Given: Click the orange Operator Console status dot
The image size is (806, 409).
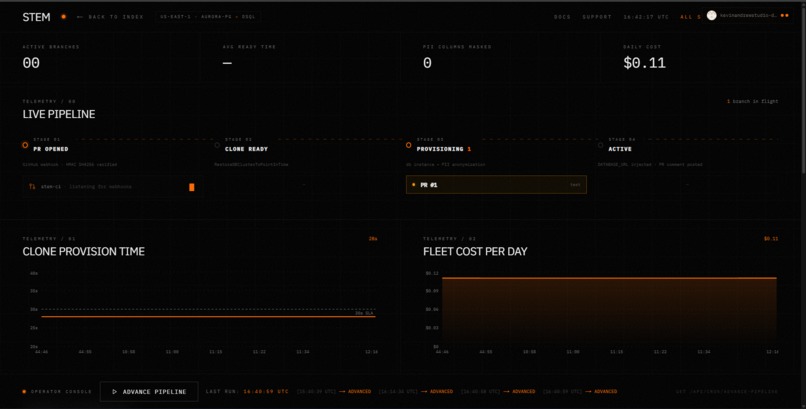Looking at the screenshot, I should coord(24,392).
